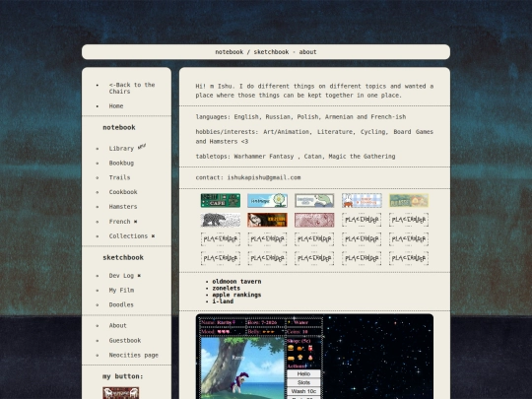Viewport: 532px width, 399px height.
Task: Open the 'zonelets' link
Action: (227, 288)
